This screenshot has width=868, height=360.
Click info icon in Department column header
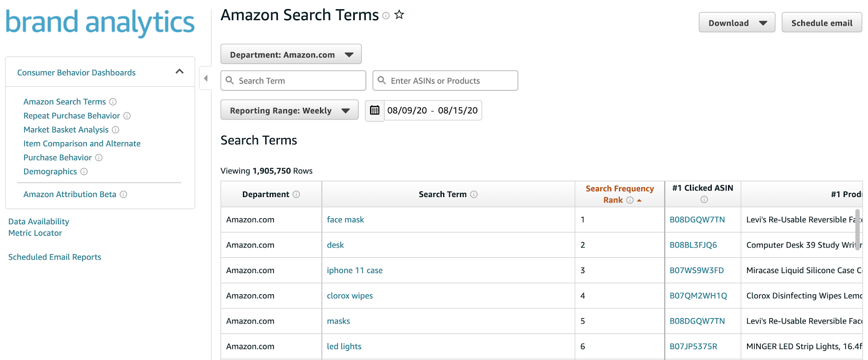coord(296,194)
